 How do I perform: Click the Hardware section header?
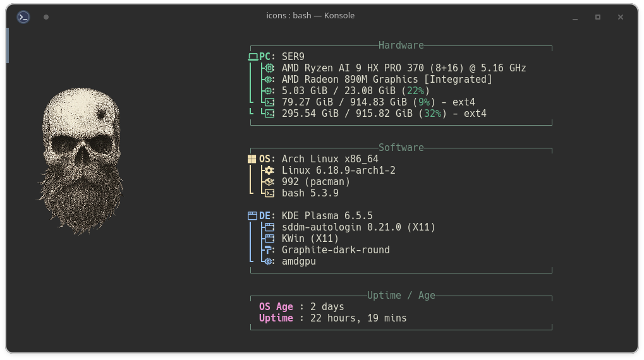coord(401,45)
